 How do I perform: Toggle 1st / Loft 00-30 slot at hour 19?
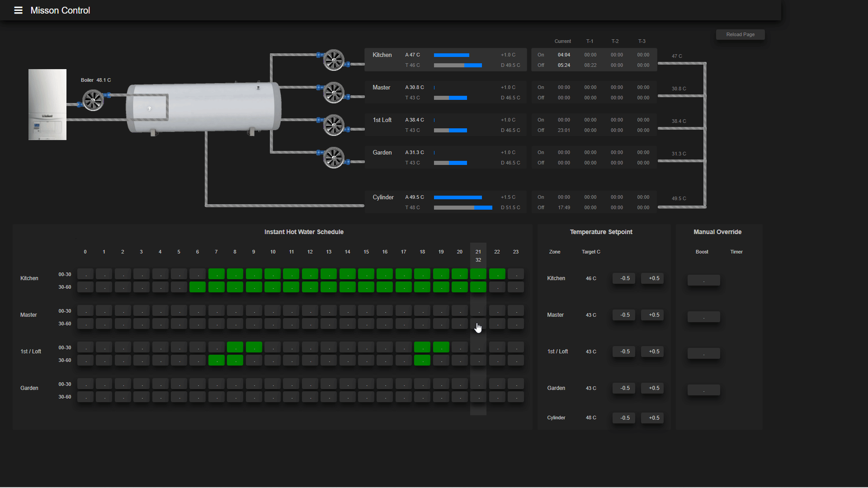pyautogui.click(x=441, y=347)
